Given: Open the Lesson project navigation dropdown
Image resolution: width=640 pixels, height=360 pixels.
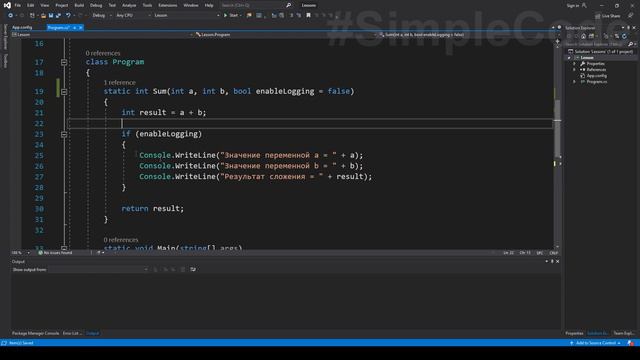Looking at the screenshot, I should 102,35.
